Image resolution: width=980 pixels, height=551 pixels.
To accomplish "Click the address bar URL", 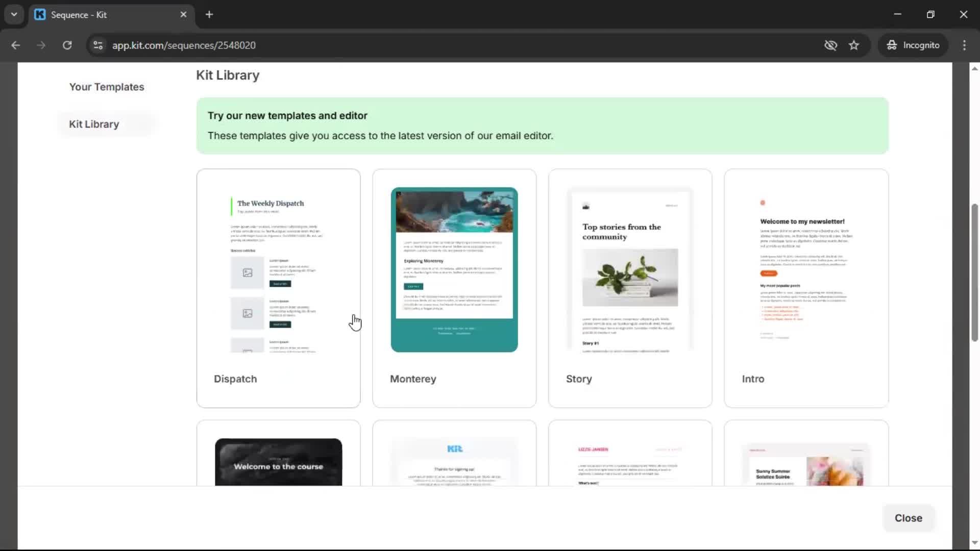I will tap(184, 45).
